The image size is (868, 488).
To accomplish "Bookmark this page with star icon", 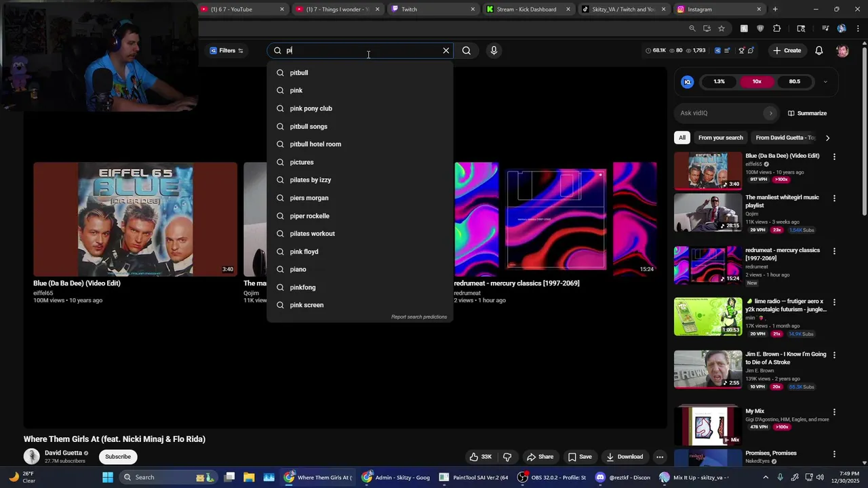I will (722, 28).
